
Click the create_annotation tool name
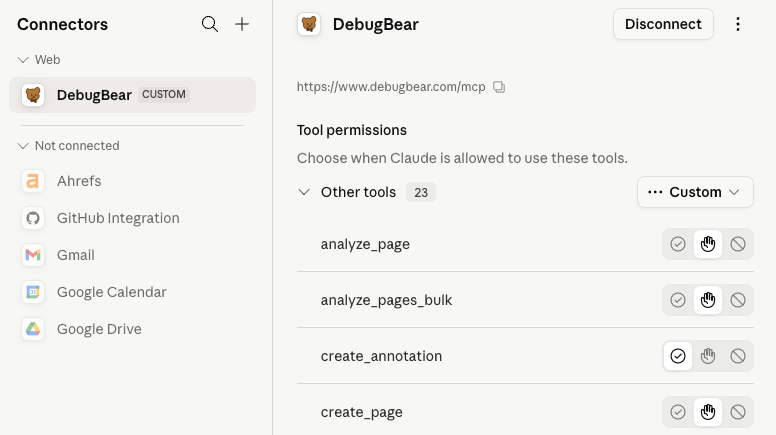(x=381, y=356)
